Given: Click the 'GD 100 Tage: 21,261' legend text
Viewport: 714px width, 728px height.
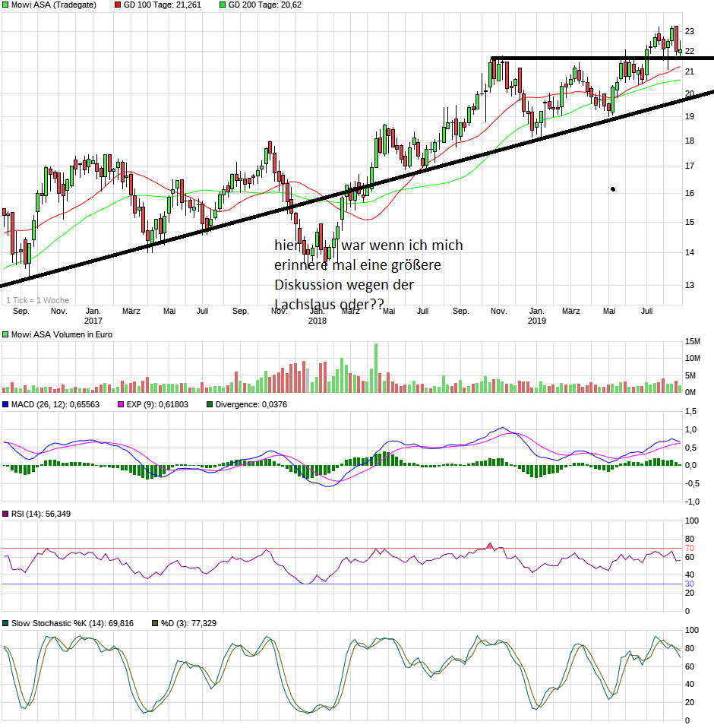Looking at the screenshot, I should pos(163,5).
